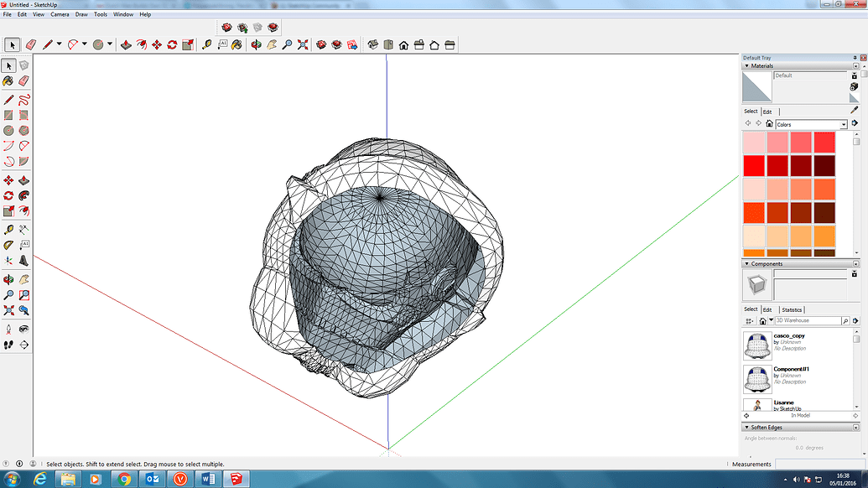Image resolution: width=868 pixels, height=488 pixels.
Task: Activate the Zoom Extents tool in top toolbar
Action: pyautogui.click(x=302, y=44)
